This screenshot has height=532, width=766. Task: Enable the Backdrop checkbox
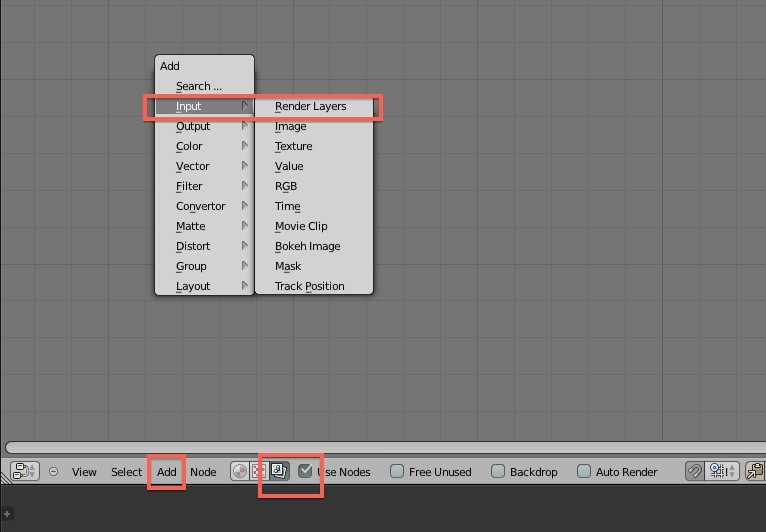click(x=498, y=471)
